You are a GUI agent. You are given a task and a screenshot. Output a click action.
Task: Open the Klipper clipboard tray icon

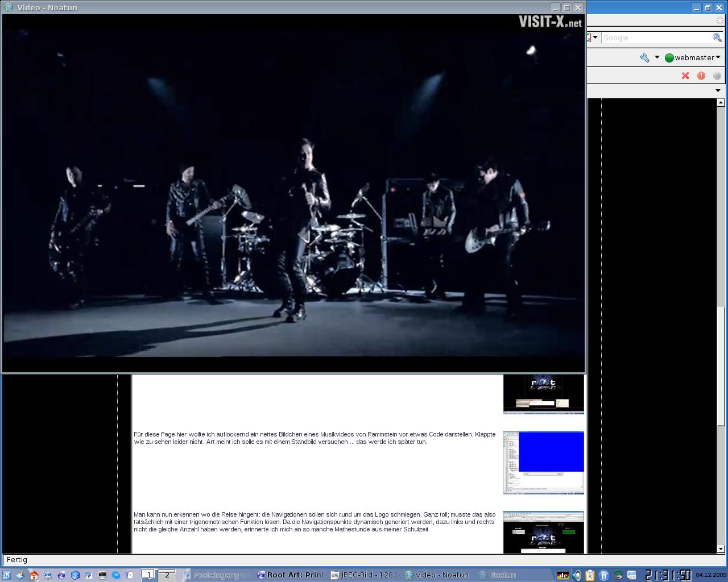click(x=590, y=575)
